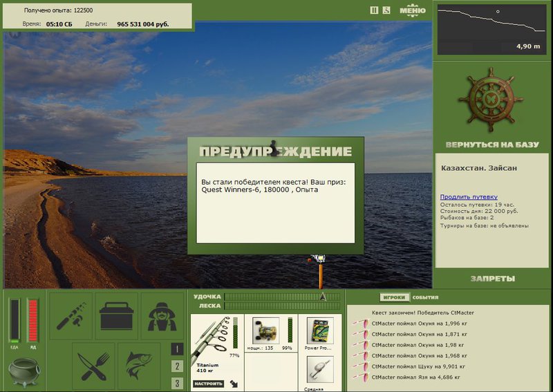
Task: Pause the game with the pause icon
Action: pyautogui.click(x=374, y=10)
